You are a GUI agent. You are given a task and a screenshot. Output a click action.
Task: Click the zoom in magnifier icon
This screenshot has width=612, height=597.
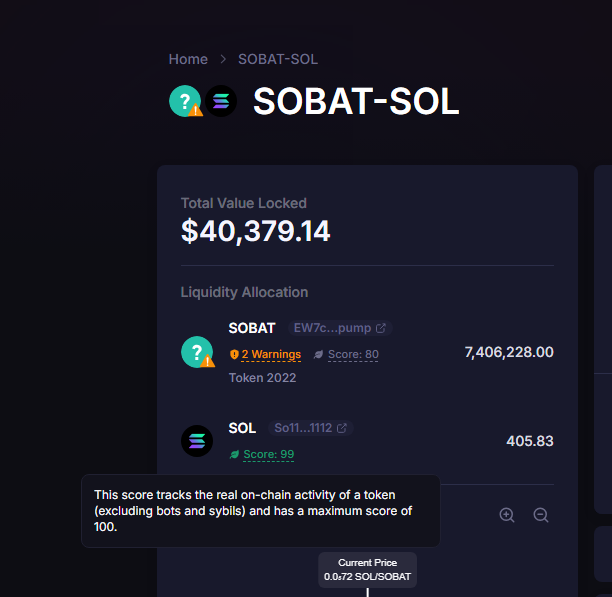pos(507,515)
